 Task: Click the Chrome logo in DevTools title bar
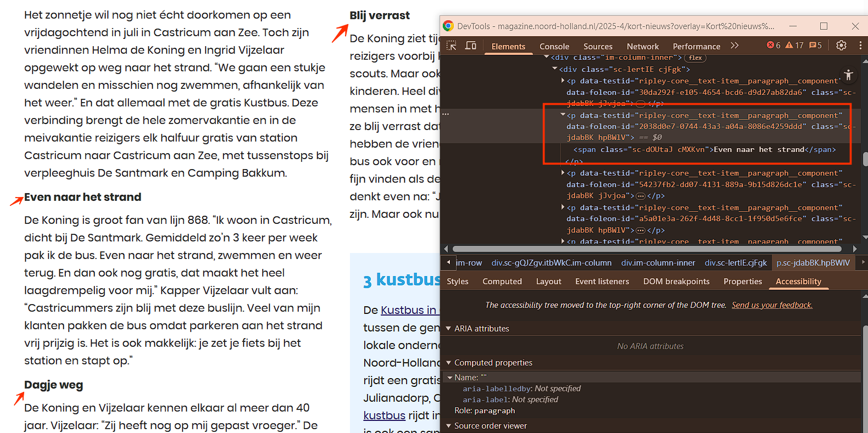point(448,26)
